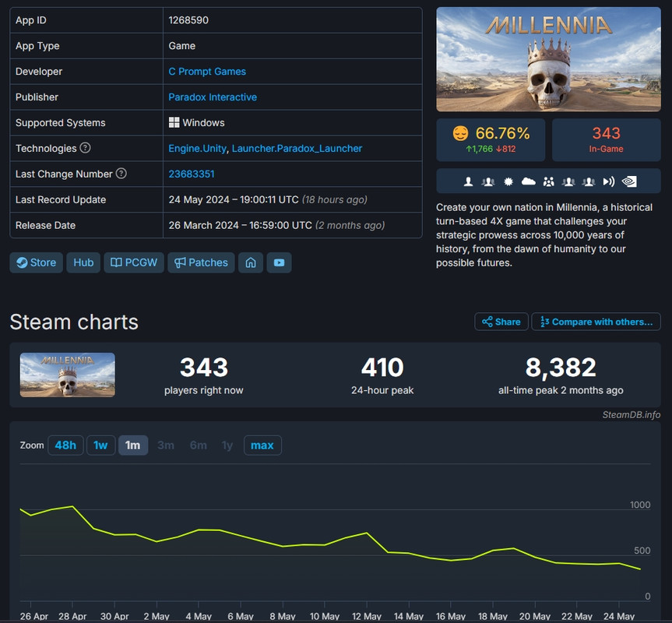Click the App ID value 1268590

click(x=188, y=20)
